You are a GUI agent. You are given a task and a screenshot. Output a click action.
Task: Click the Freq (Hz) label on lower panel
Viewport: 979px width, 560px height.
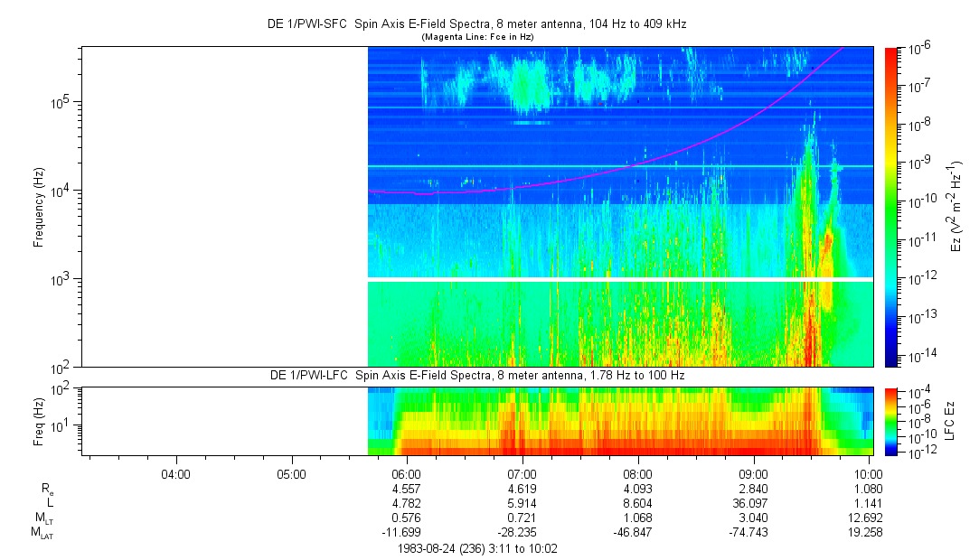[x=38, y=420]
